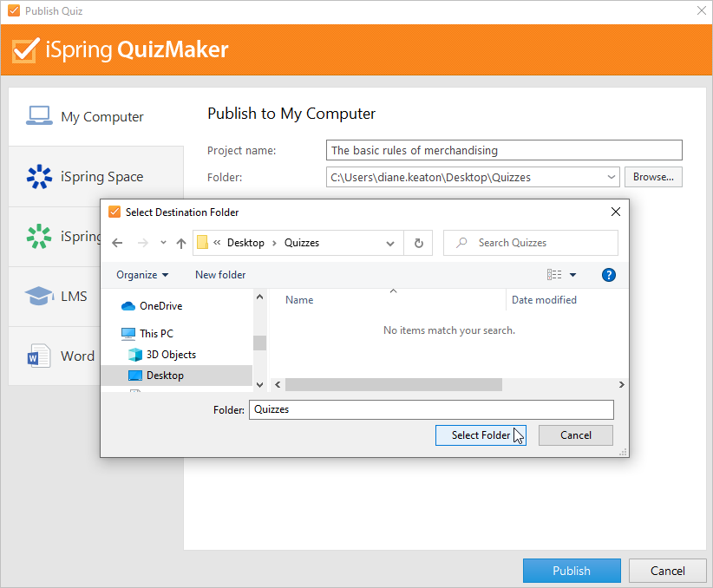Viewport: 713px width, 588px height.
Task: Click the Select Folder button
Action: 481,435
